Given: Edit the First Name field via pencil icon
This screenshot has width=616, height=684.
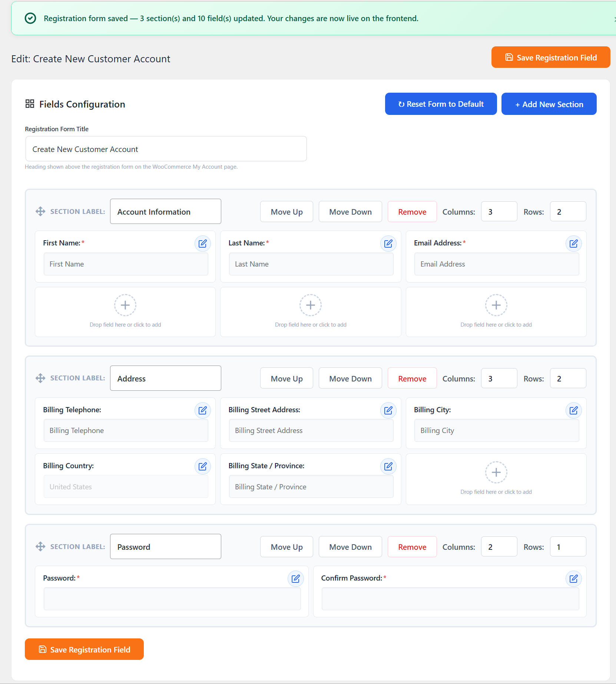Looking at the screenshot, I should tap(203, 244).
